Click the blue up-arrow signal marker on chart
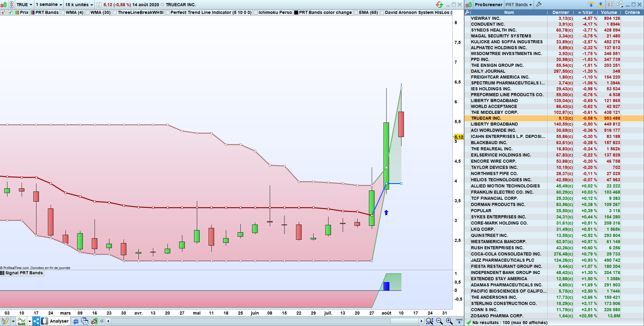 coord(386,212)
